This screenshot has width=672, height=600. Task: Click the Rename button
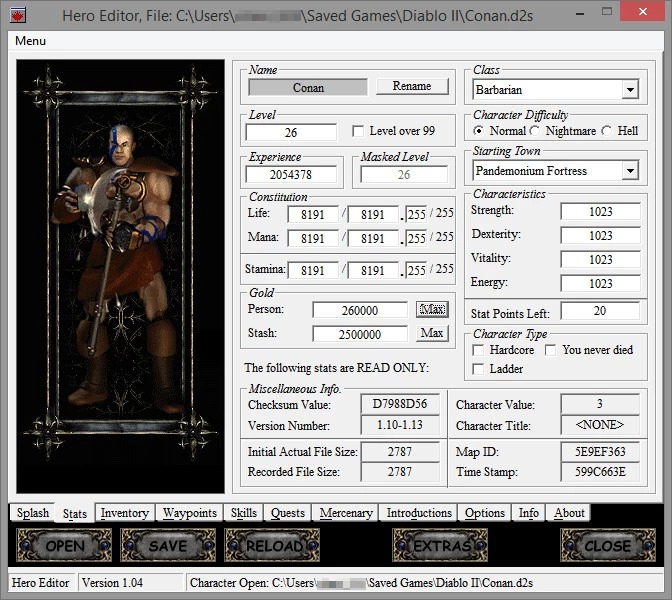pos(412,86)
